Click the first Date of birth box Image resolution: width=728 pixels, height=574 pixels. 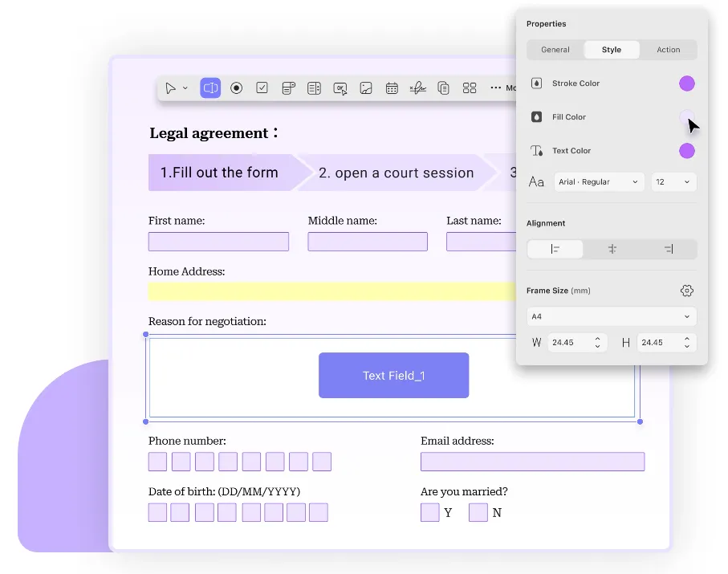(x=157, y=512)
